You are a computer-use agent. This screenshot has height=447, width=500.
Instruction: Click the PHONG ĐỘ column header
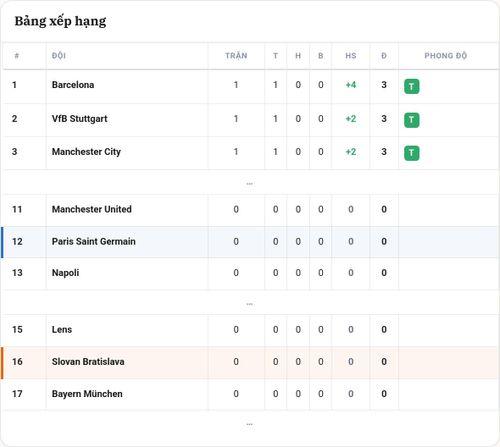[446, 56]
